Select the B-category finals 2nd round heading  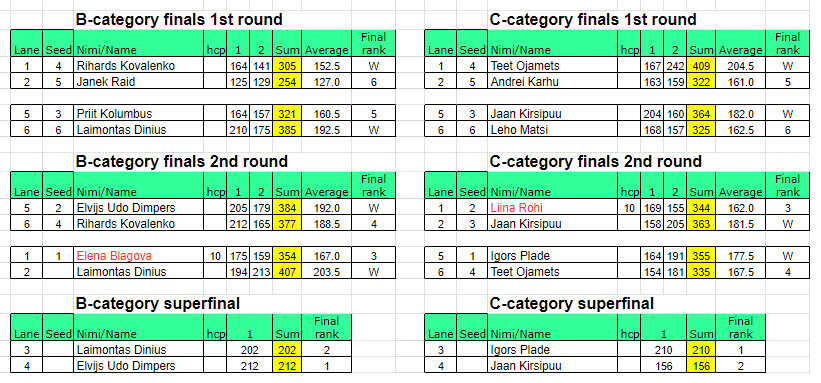point(182,161)
